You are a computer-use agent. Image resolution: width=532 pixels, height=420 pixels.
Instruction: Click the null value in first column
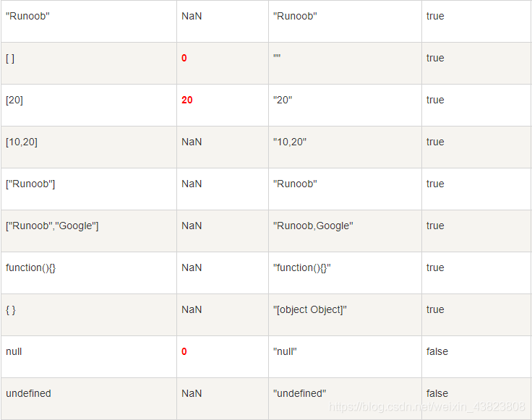pyautogui.click(x=14, y=351)
